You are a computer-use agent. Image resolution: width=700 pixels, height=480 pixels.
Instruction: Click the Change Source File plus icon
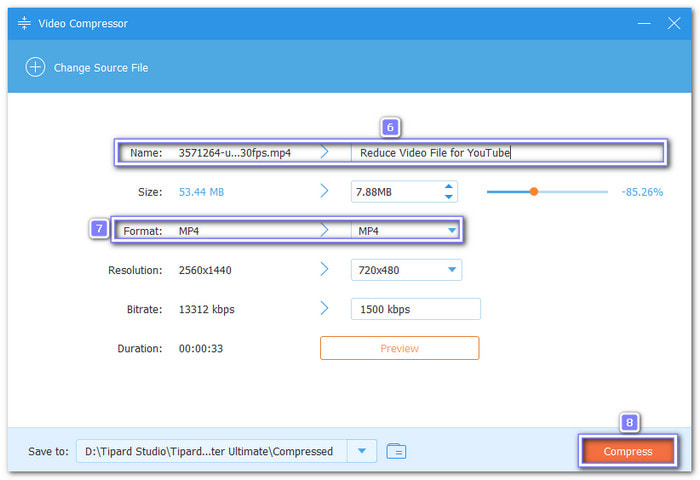[x=35, y=67]
